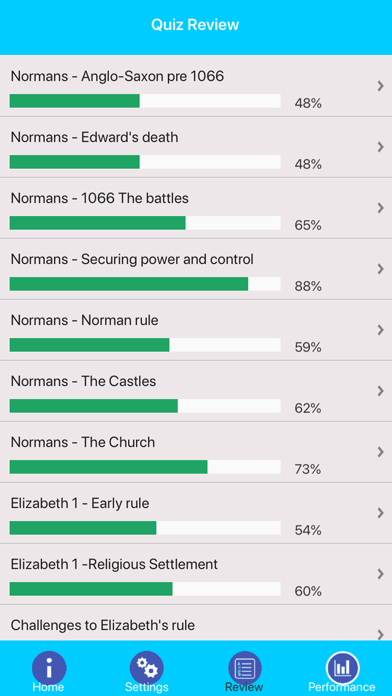Tap chevron next to The Church
This screenshot has height=696, width=392.
[x=380, y=452]
